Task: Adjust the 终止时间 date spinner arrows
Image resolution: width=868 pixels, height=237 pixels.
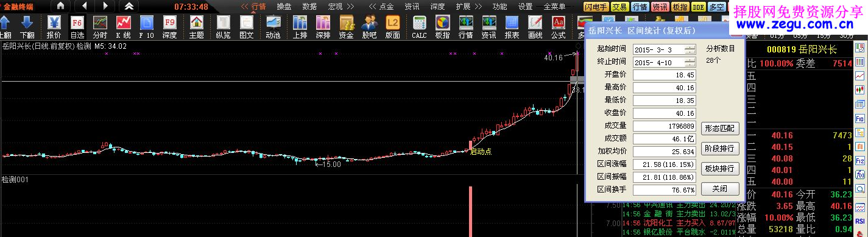Action: 690,62
